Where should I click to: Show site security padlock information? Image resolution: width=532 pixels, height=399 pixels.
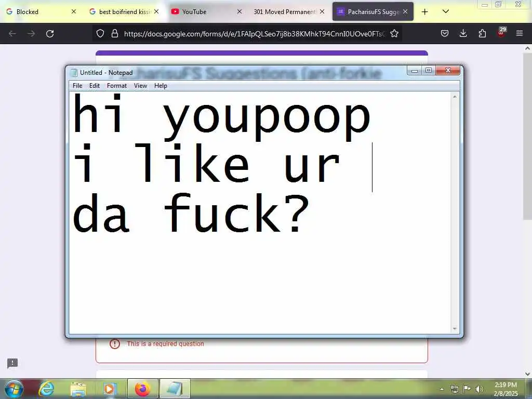[115, 34]
